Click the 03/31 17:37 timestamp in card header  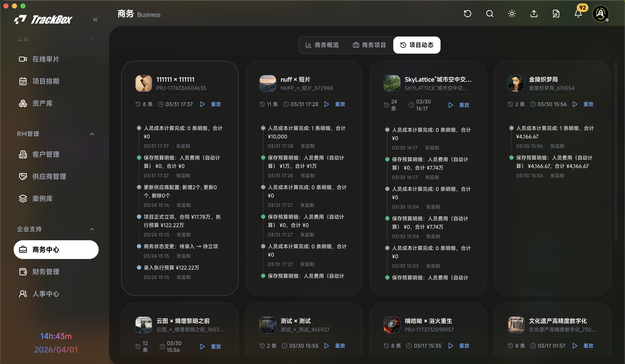(x=176, y=104)
